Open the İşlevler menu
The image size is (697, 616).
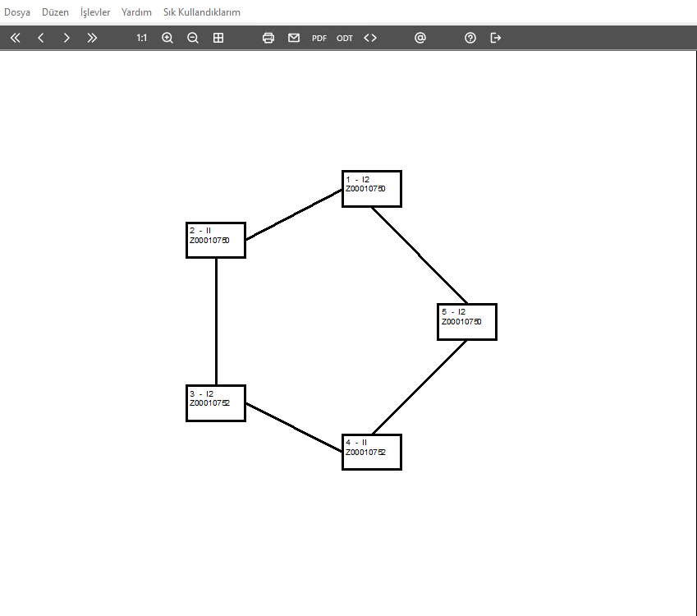(95, 12)
